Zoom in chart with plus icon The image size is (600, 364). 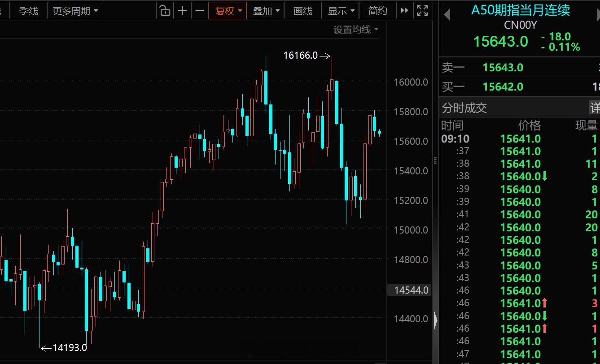(x=182, y=11)
